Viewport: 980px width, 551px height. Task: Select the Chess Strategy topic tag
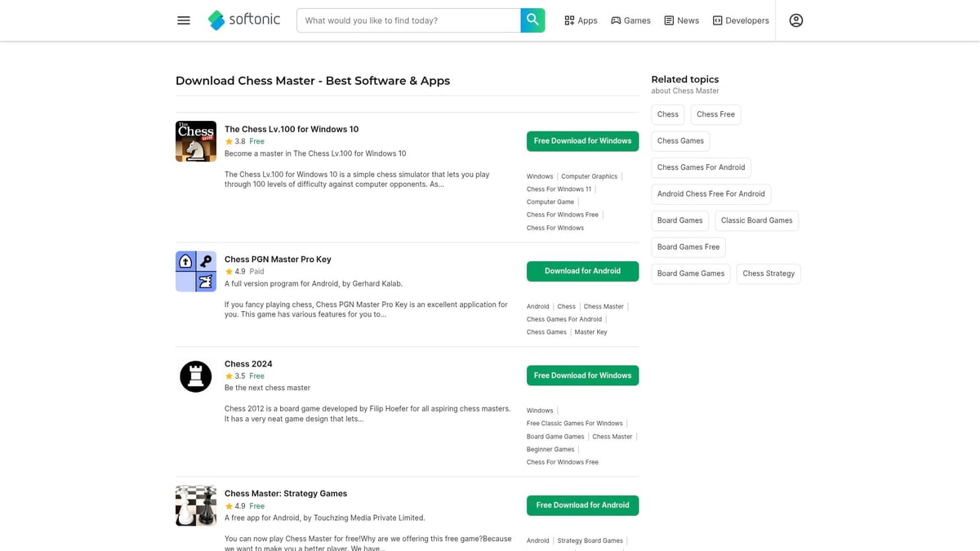click(x=768, y=273)
